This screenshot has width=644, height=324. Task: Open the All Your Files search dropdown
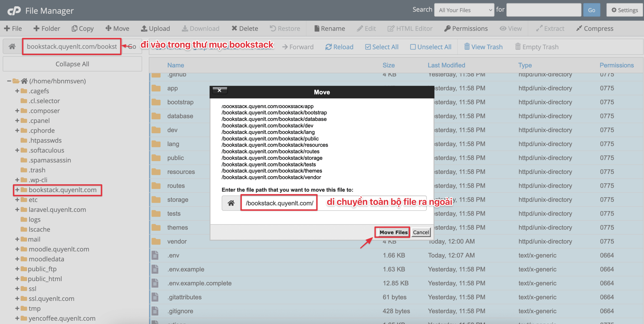[x=464, y=10]
